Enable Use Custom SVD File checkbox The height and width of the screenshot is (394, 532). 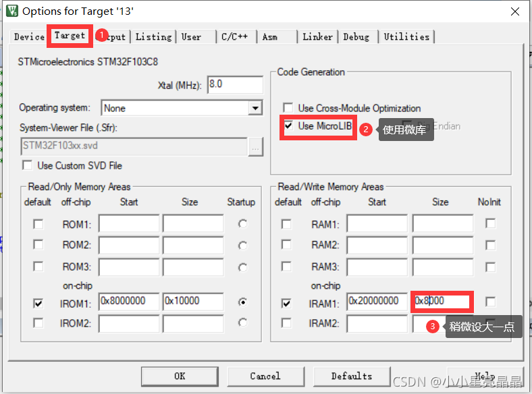pyautogui.click(x=28, y=165)
